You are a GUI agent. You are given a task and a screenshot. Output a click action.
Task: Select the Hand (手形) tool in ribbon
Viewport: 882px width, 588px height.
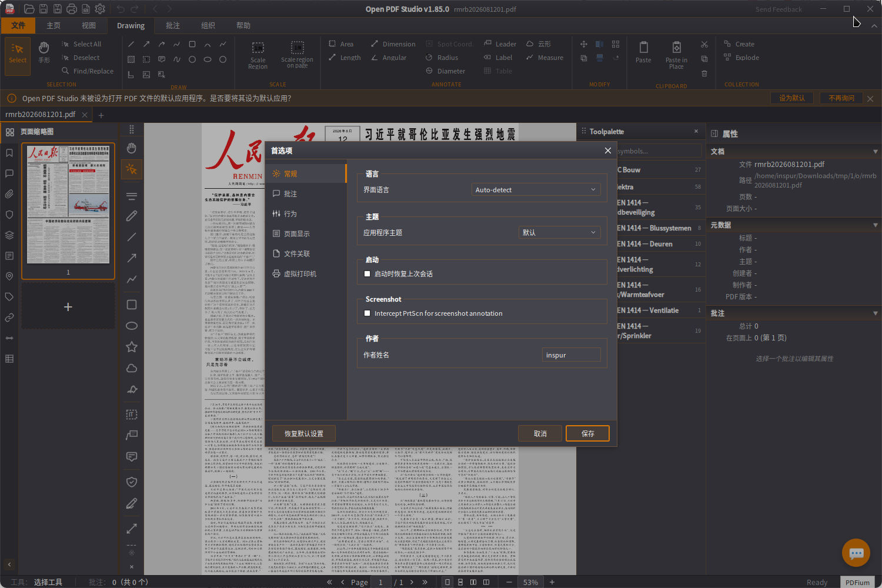[44, 52]
